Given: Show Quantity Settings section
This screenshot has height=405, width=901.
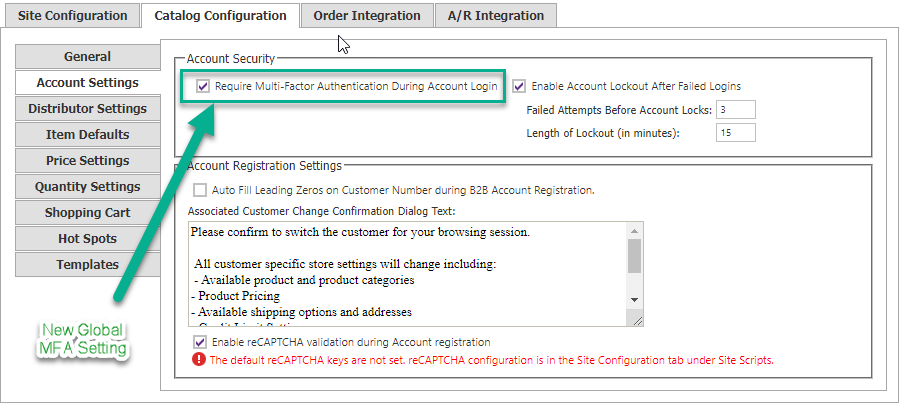Looking at the screenshot, I should point(87,187).
